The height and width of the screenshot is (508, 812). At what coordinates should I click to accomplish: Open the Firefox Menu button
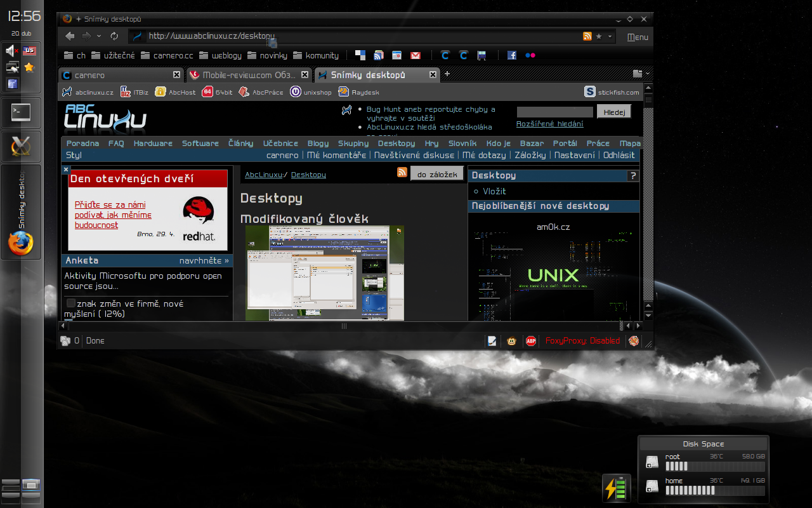638,37
